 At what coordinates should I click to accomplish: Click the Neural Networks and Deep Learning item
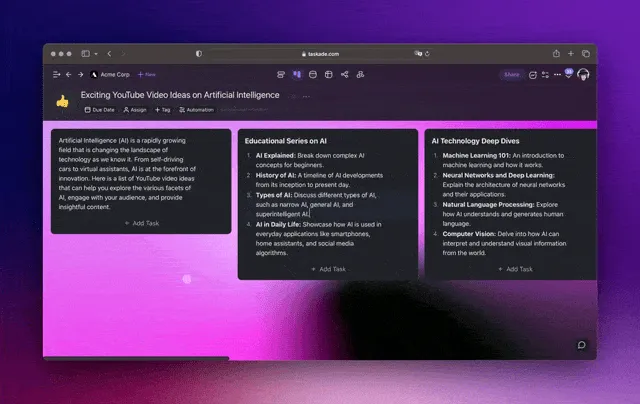504,185
